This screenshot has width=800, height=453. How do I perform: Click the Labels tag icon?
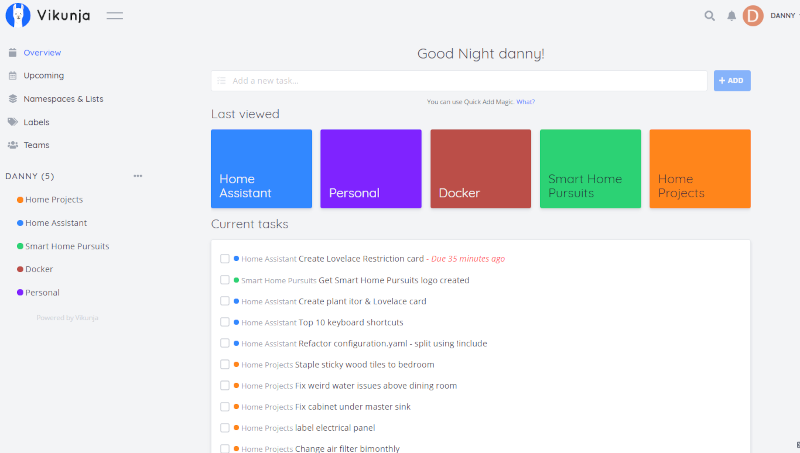pyautogui.click(x=13, y=121)
